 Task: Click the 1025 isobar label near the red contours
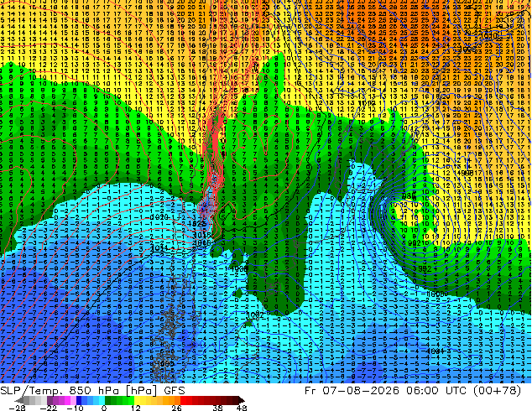click(x=197, y=224)
